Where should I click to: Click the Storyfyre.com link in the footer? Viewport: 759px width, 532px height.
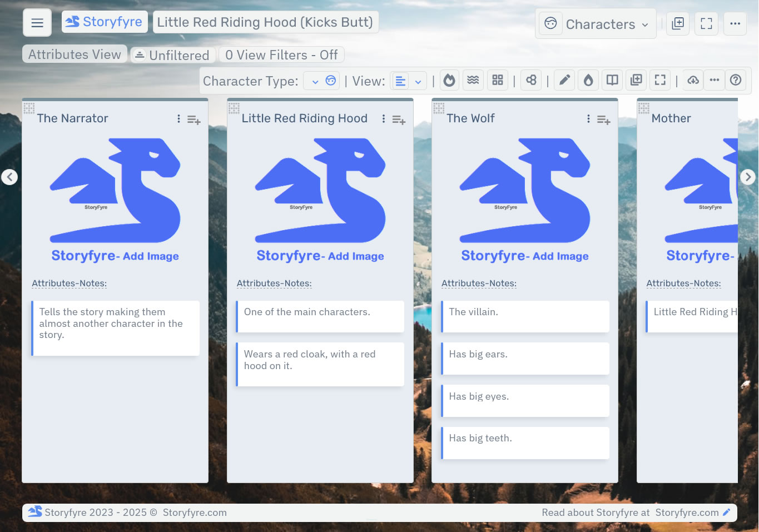click(686, 512)
